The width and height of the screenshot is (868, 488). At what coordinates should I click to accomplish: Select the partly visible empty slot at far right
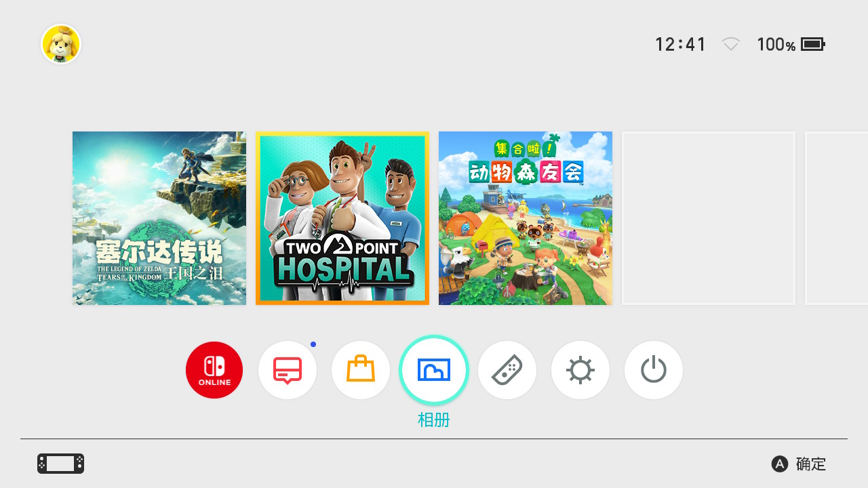click(836, 218)
